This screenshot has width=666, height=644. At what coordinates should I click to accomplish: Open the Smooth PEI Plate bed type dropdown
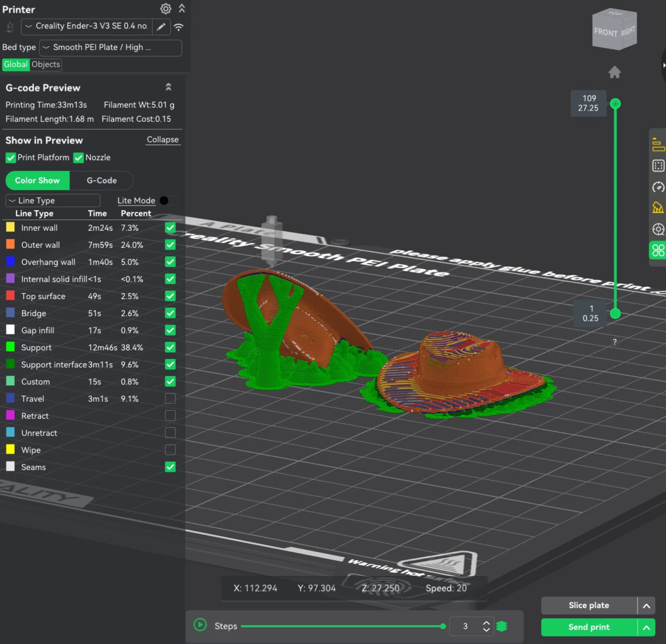coord(111,47)
